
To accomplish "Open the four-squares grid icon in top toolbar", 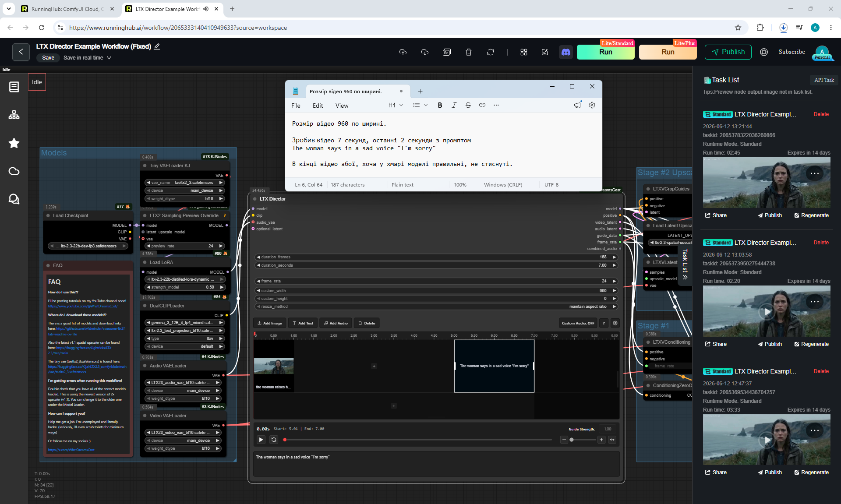I will tap(524, 52).
